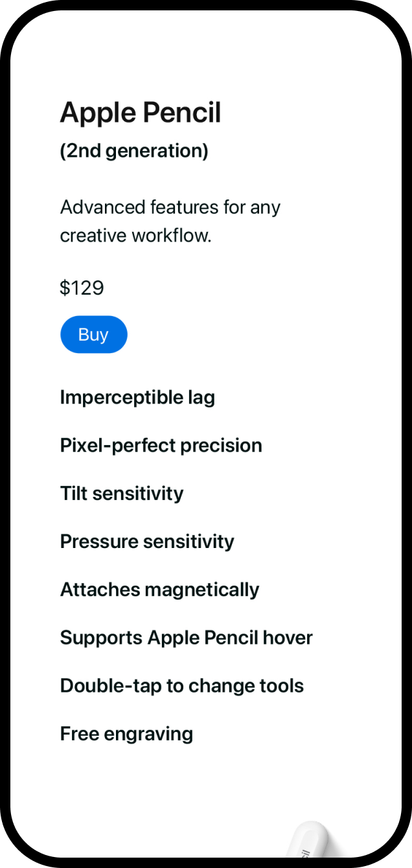Click the "Pressure sensitivity" feature text
Viewport: 412px width, 868px height.
(147, 541)
